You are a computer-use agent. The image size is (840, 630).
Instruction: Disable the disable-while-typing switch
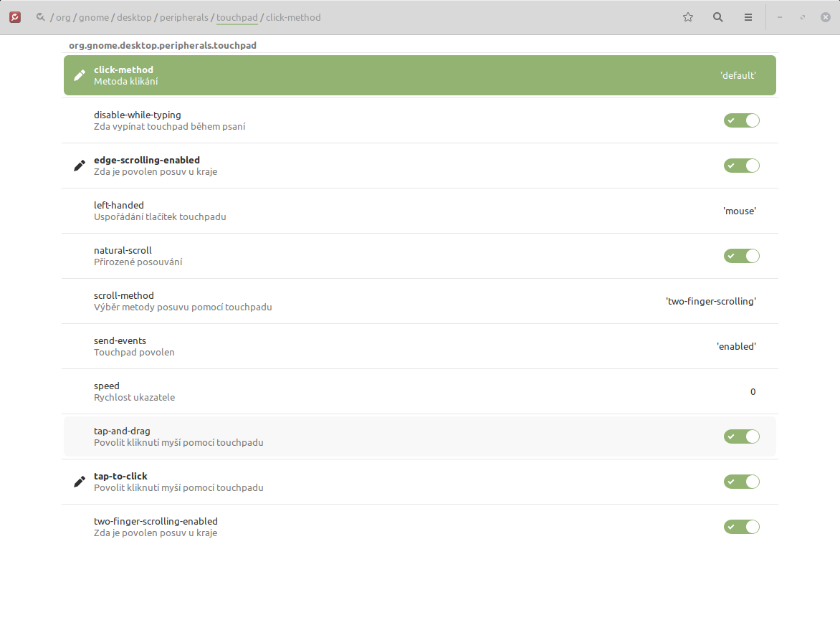pyautogui.click(x=741, y=120)
